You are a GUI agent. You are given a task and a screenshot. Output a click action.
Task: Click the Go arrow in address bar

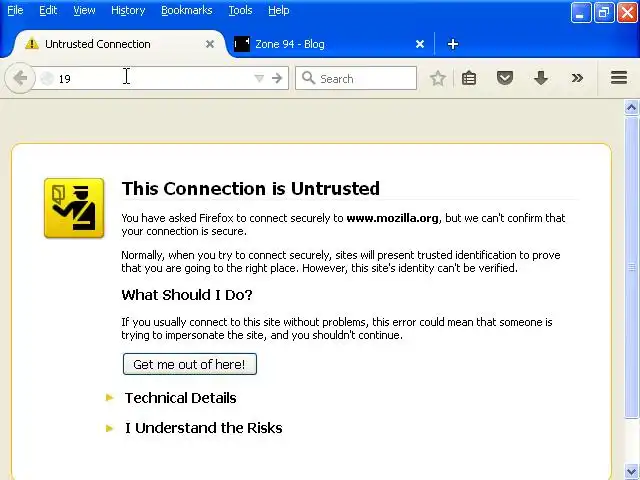click(277, 78)
